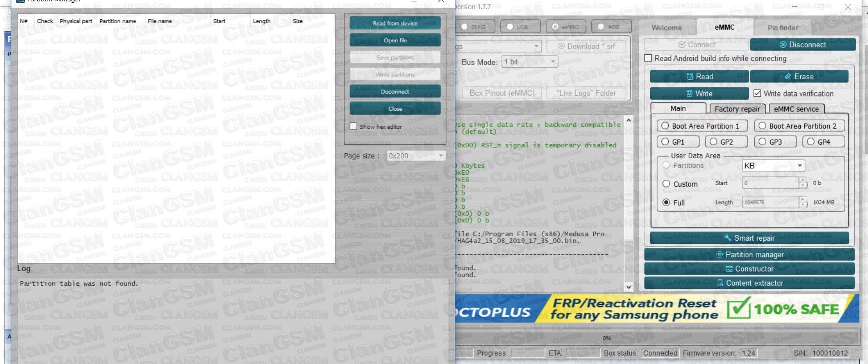The width and height of the screenshot is (868, 364).
Task: Click Download *.srf button
Action: 586,46
